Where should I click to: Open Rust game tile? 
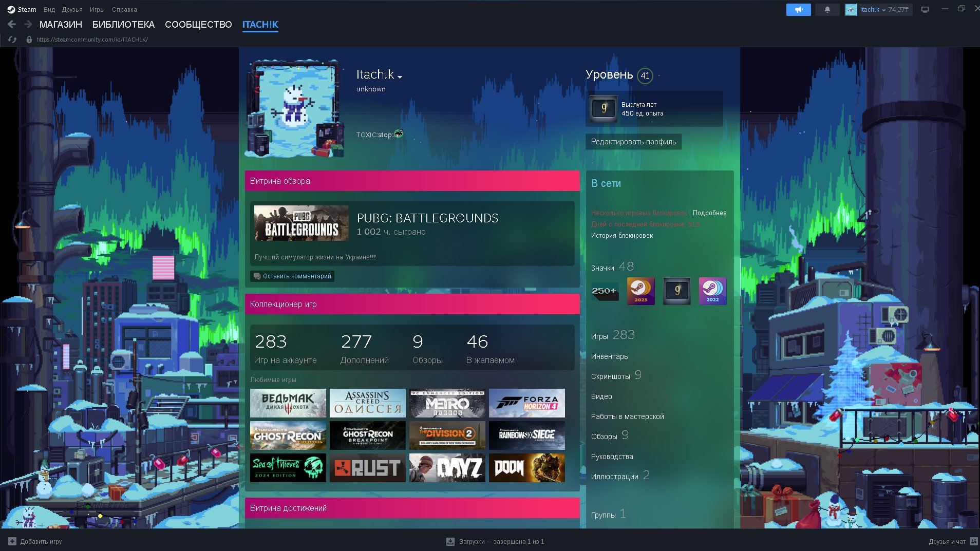click(368, 468)
